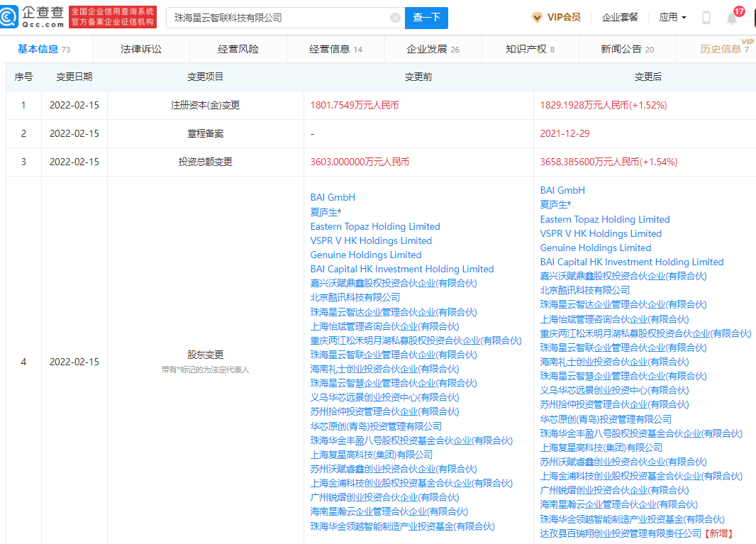Select the 2021-12-29 章程备案 date
Image resolution: width=756 pixels, height=544 pixels.
(565, 133)
